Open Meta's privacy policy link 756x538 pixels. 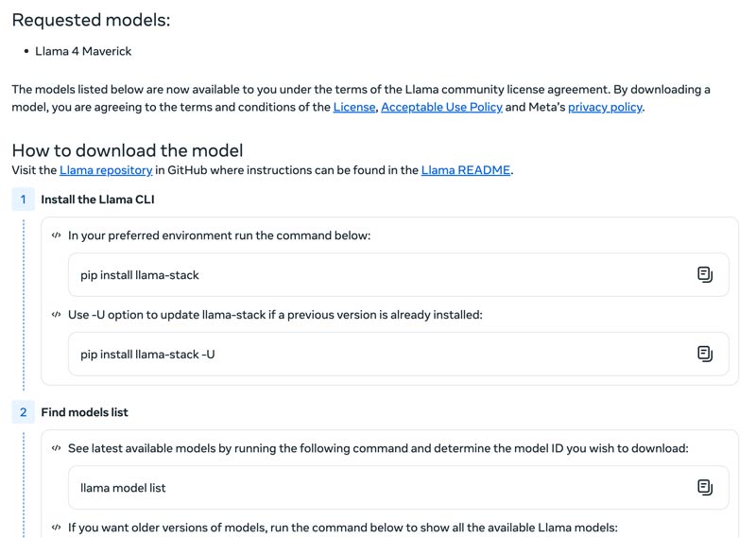605,107
